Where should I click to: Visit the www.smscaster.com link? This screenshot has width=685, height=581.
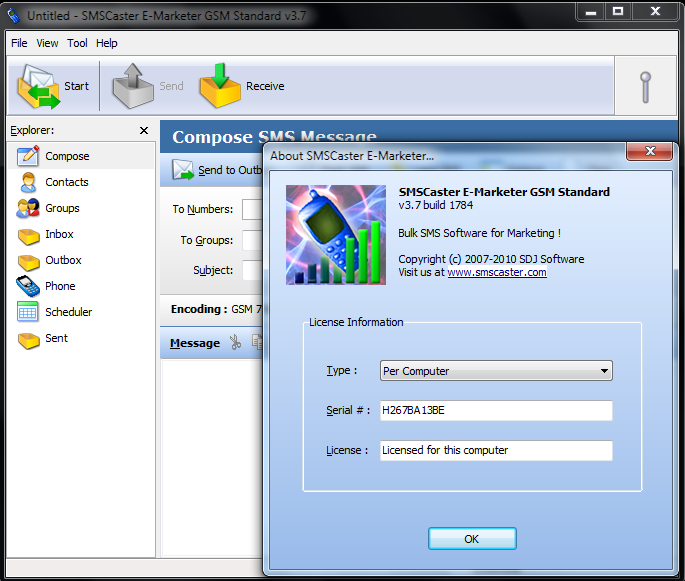point(497,272)
